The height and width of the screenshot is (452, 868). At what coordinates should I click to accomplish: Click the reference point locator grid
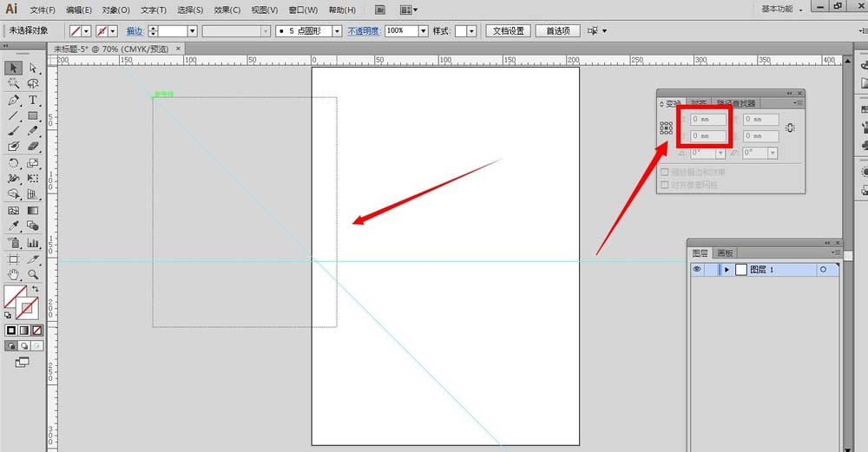click(666, 128)
